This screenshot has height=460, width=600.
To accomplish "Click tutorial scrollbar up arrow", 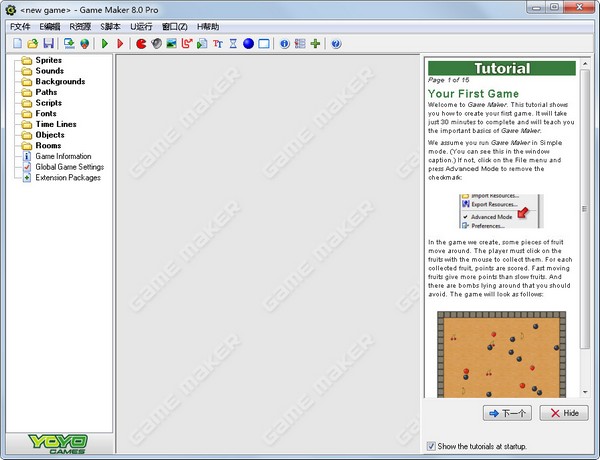I will [x=585, y=64].
